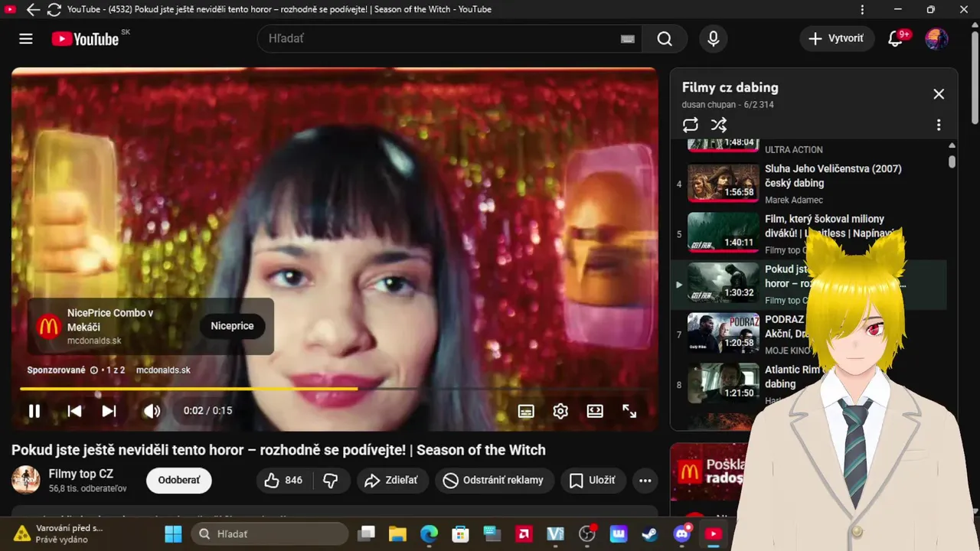Open the AMD software taskbar icon

tap(524, 534)
